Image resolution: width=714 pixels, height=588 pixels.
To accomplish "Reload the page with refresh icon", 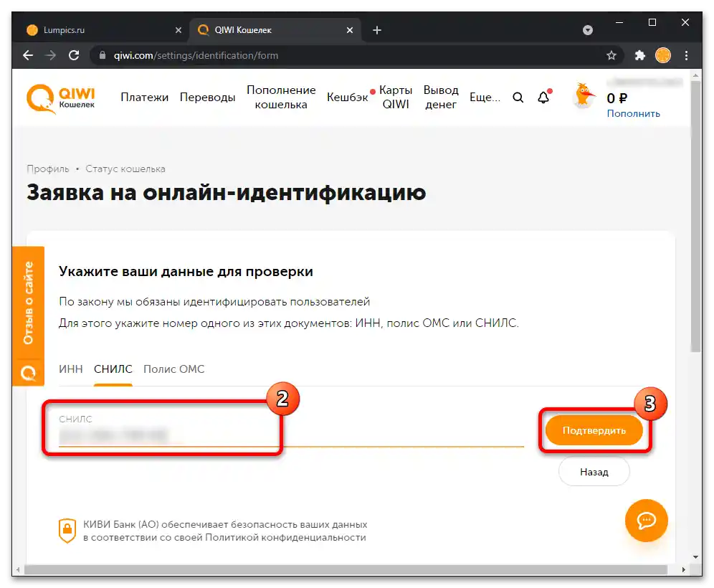I will pyautogui.click(x=74, y=55).
